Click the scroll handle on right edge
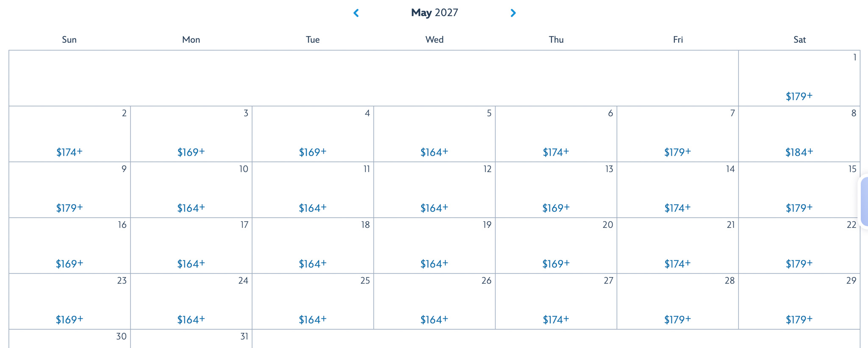 pos(865,202)
